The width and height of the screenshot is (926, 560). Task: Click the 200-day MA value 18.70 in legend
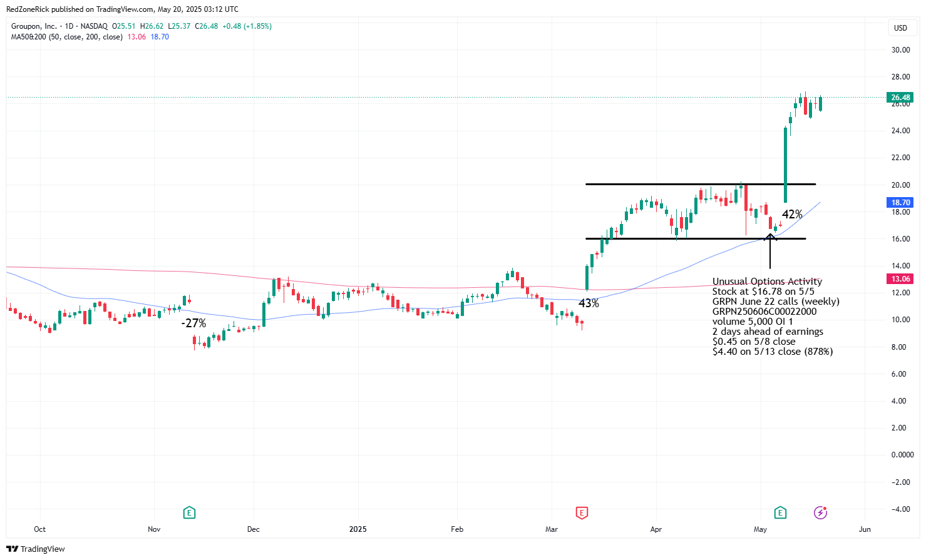pyautogui.click(x=160, y=37)
